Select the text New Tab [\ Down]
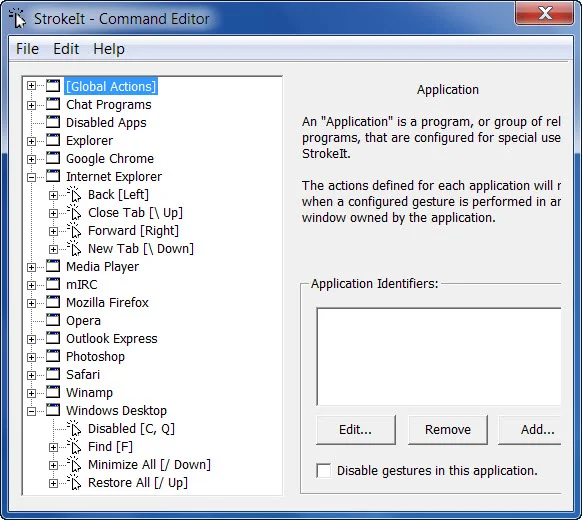This screenshot has height=520, width=582. tap(141, 248)
